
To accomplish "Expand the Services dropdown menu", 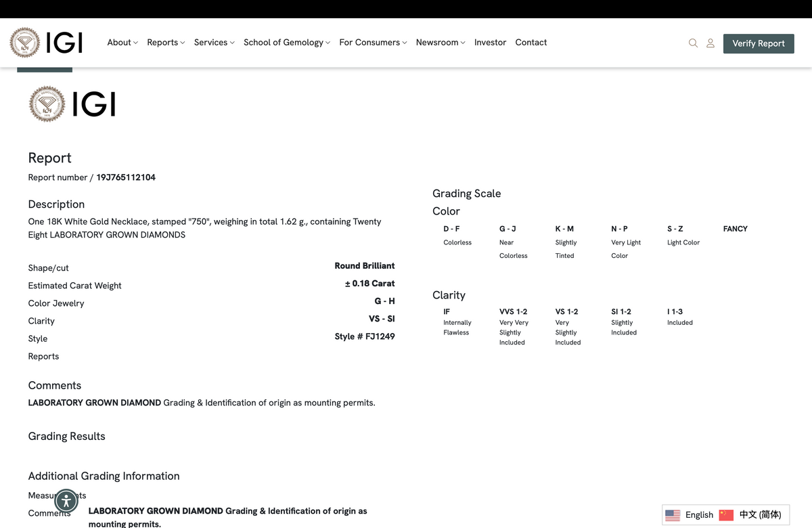I will tap(215, 42).
